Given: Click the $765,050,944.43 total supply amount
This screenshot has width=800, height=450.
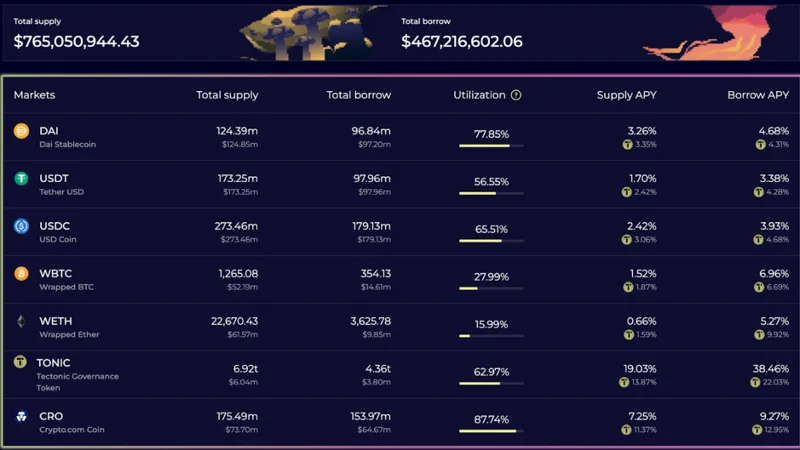Looking at the screenshot, I should click(77, 41).
